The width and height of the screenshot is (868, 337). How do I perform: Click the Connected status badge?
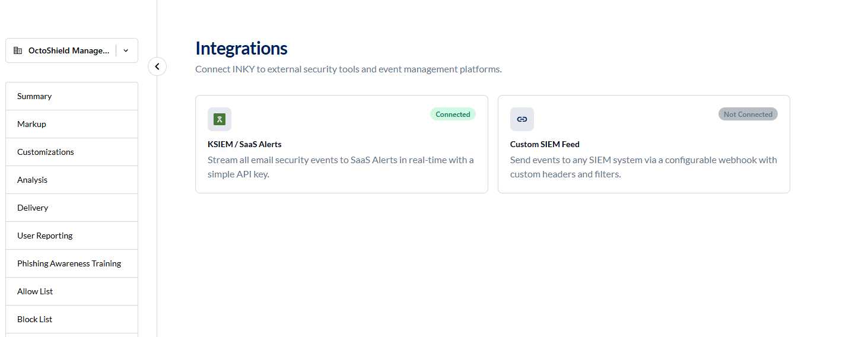tap(453, 115)
